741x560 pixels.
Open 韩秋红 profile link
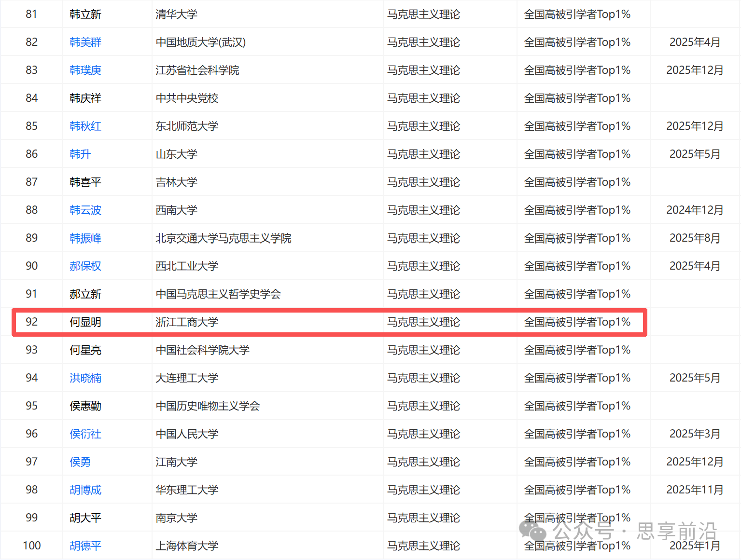[x=85, y=126]
